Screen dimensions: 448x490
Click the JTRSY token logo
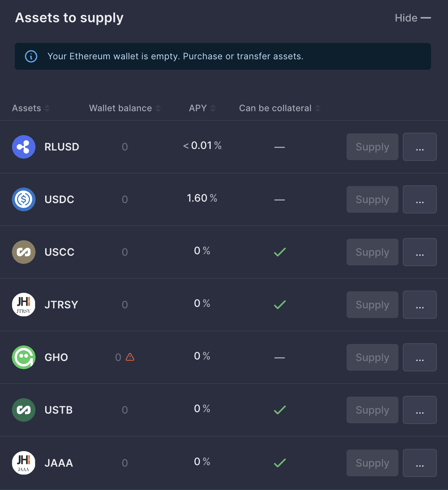24,305
